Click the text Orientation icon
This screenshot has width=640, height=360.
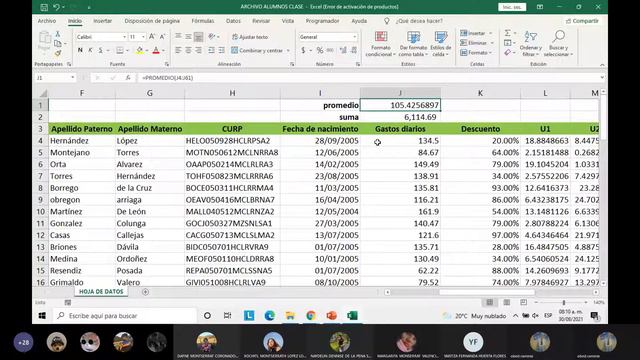click(x=212, y=37)
